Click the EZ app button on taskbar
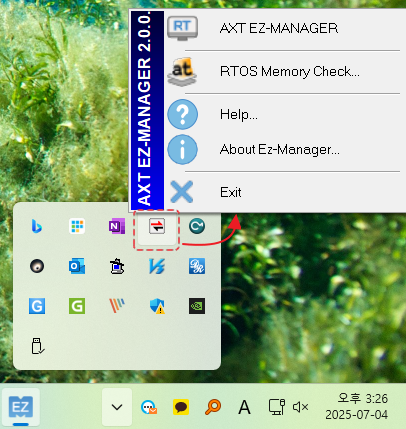 [21, 407]
